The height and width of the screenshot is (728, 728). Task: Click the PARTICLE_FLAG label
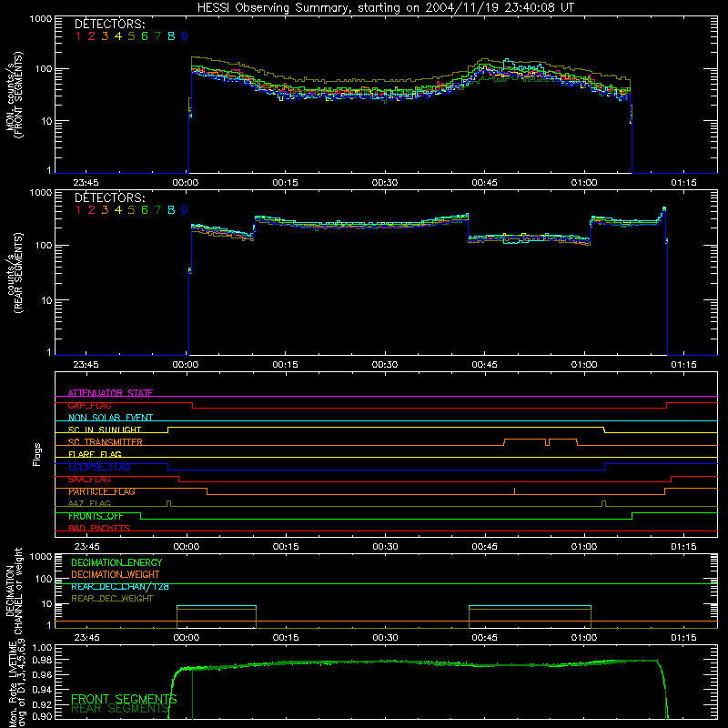[102, 491]
